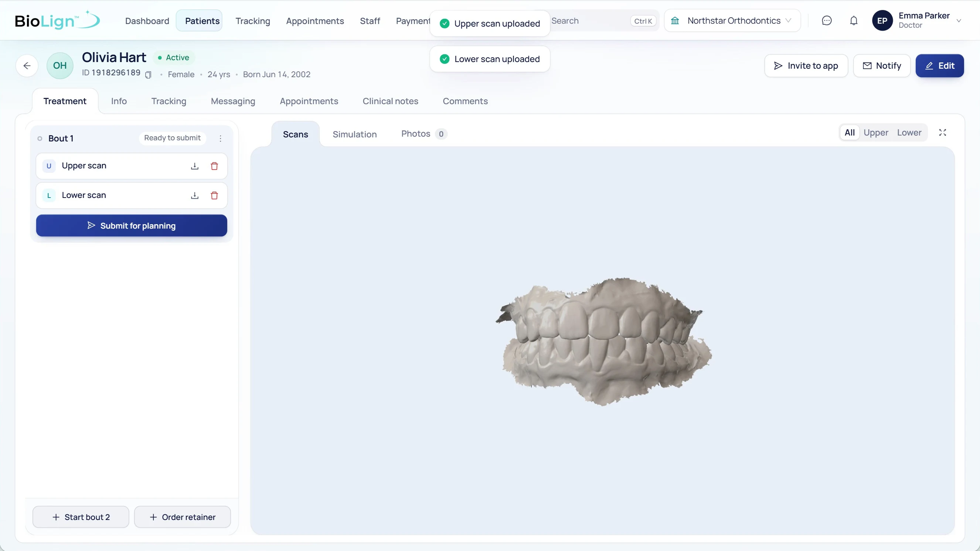The width and height of the screenshot is (980, 551).
Task: Click the L badge on Lower scan
Action: pyautogui.click(x=49, y=195)
